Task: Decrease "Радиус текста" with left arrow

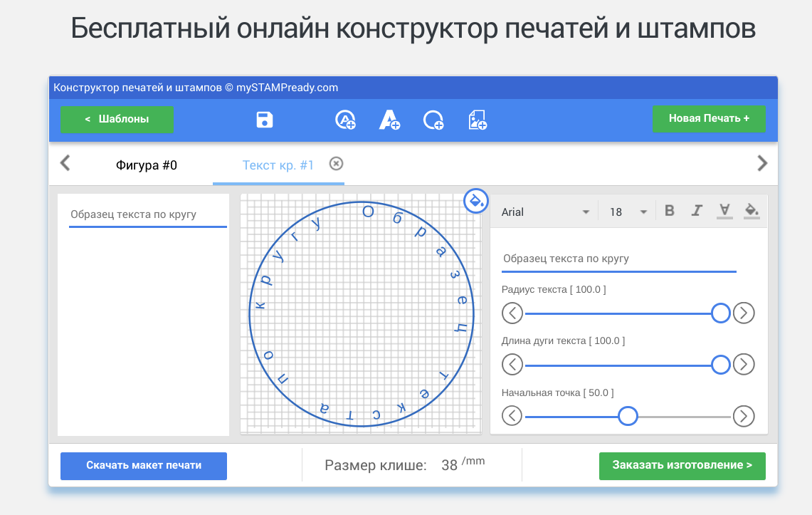Action: coord(512,313)
